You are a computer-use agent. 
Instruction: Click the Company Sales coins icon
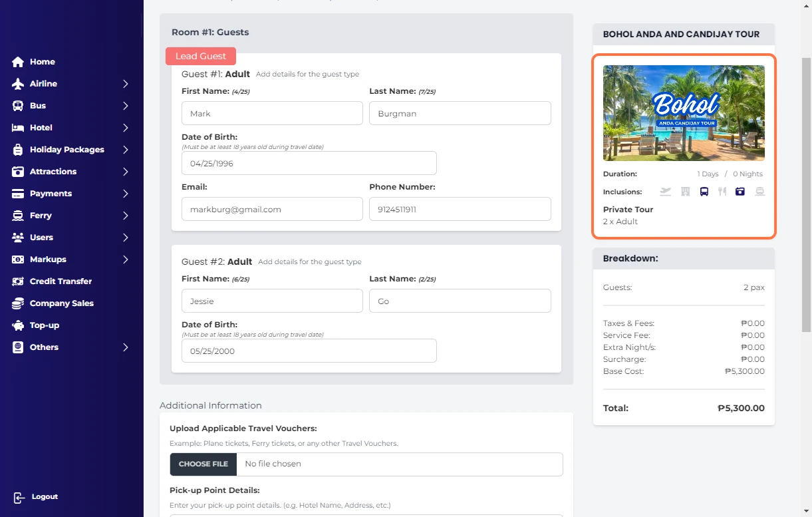tap(18, 303)
